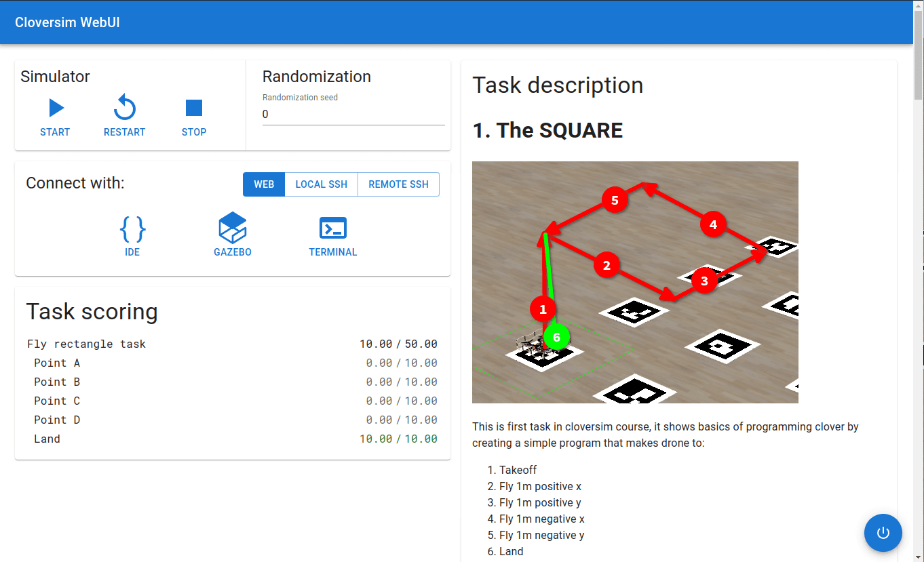Start the simulator with the play icon
Screen dimensions: 924x562
tap(55, 106)
